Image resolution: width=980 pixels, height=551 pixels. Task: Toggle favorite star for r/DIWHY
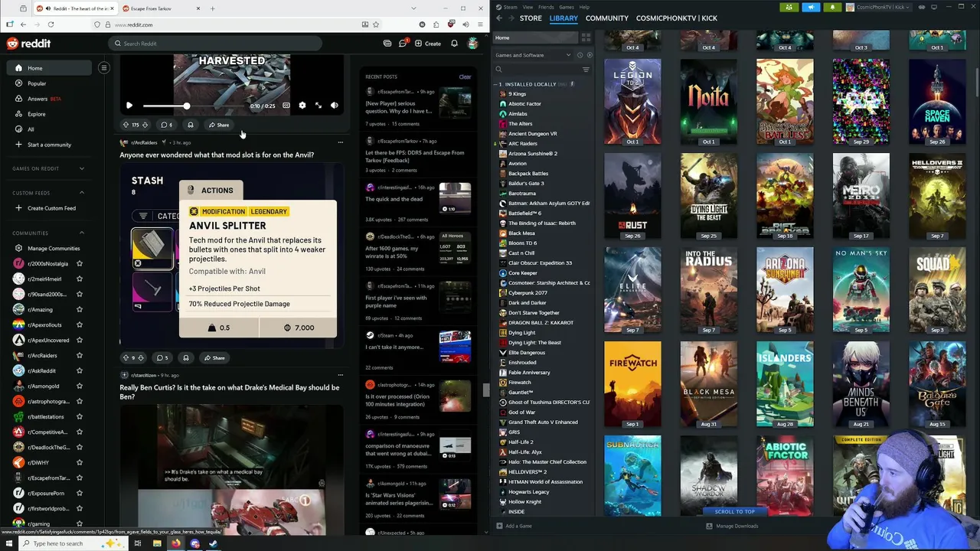[x=79, y=462]
